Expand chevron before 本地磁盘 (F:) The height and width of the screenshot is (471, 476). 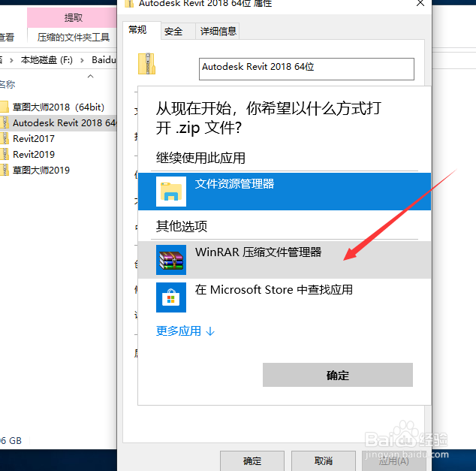pos(11,60)
